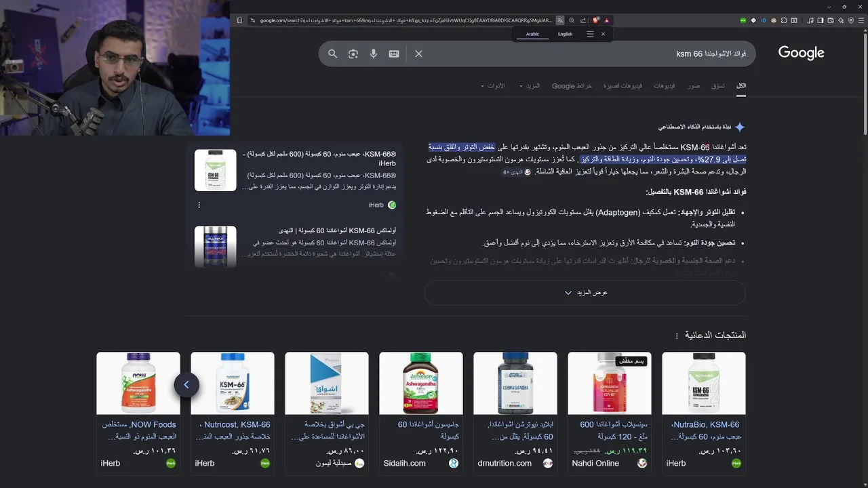Click the three-dot menu of iHerb source card
This screenshot has width=868, height=488.
coord(199,205)
